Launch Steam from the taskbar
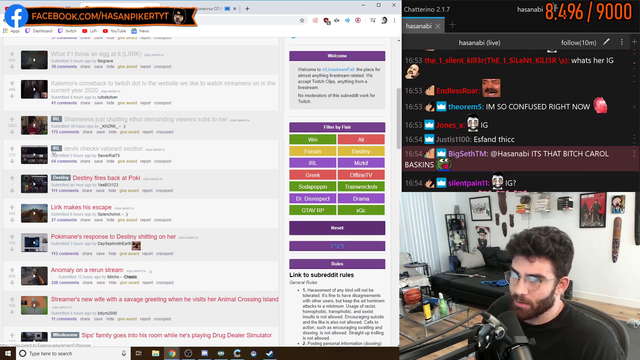640x360 pixels. click(x=270, y=353)
